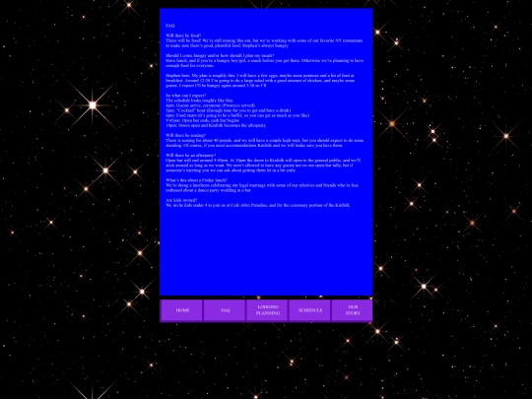Image resolution: width=532 pixels, height=399 pixels.
Task: Click the '10pm: Doors open' line
Action: click(x=216, y=125)
